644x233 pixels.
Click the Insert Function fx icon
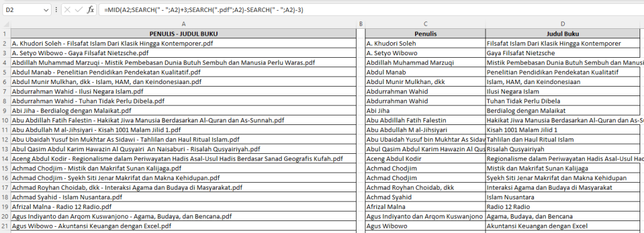[x=91, y=9]
